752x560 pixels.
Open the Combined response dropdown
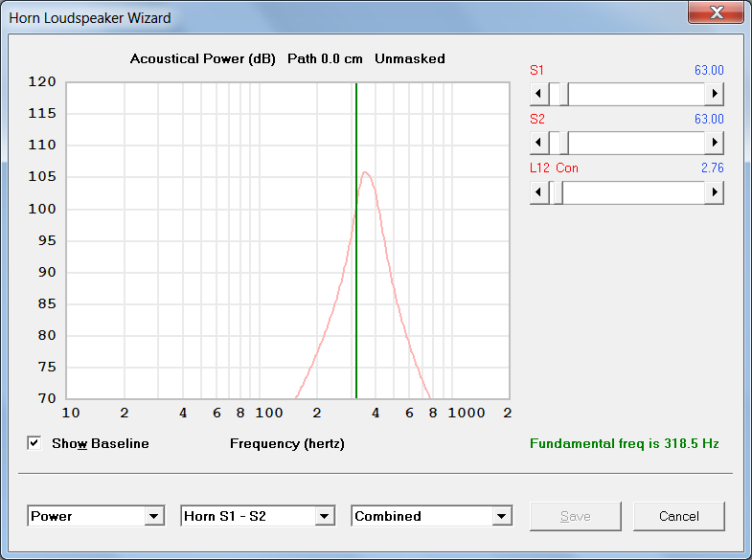[502, 516]
